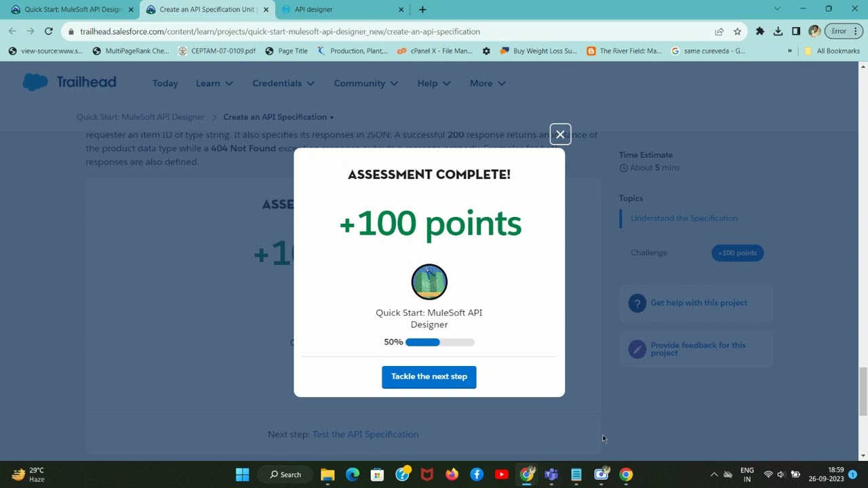Viewport: 868px width, 488px height.
Task: Click the Error update button
Action: (x=844, y=31)
